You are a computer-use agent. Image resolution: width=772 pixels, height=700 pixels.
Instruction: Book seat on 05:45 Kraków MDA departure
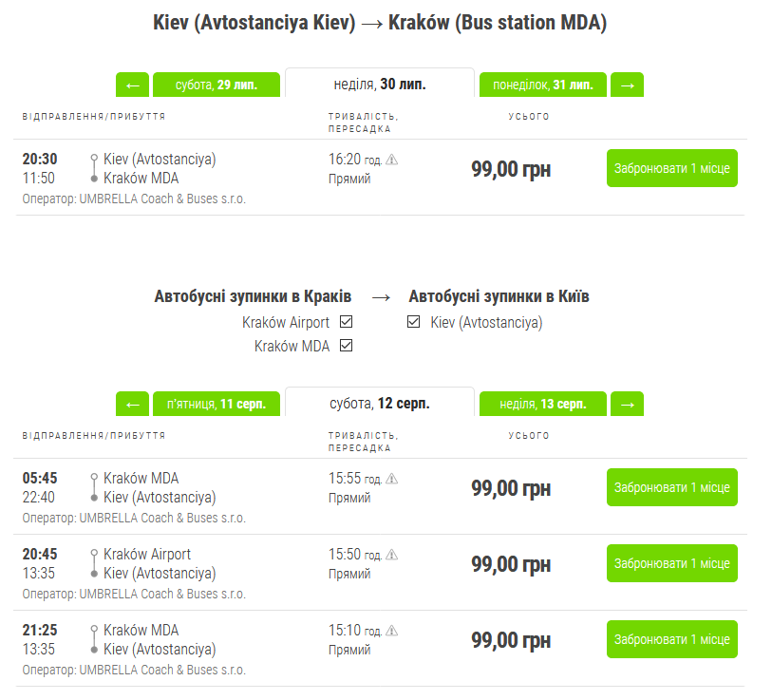[x=671, y=487]
